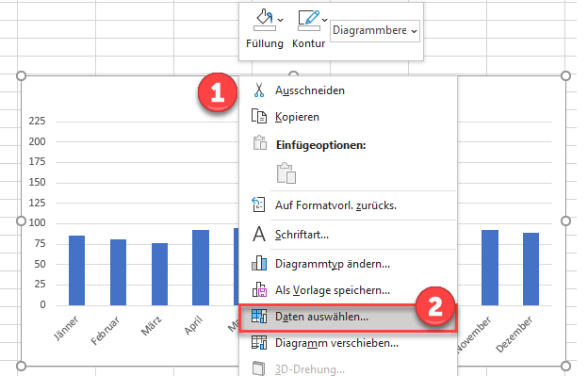Screen dimensions: 588x376
Task: Click the 125 value on the vertical axis
Action: [37, 203]
